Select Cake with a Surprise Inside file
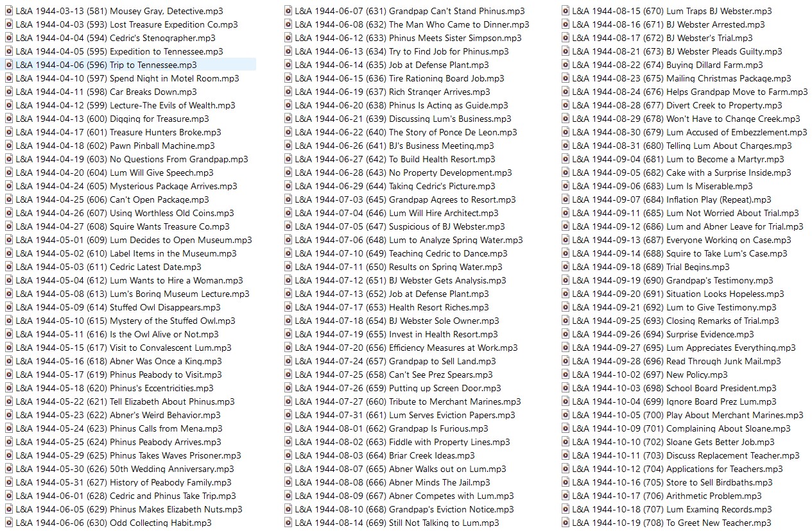The width and height of the screenshot is (812, 531). coord(681,173)
